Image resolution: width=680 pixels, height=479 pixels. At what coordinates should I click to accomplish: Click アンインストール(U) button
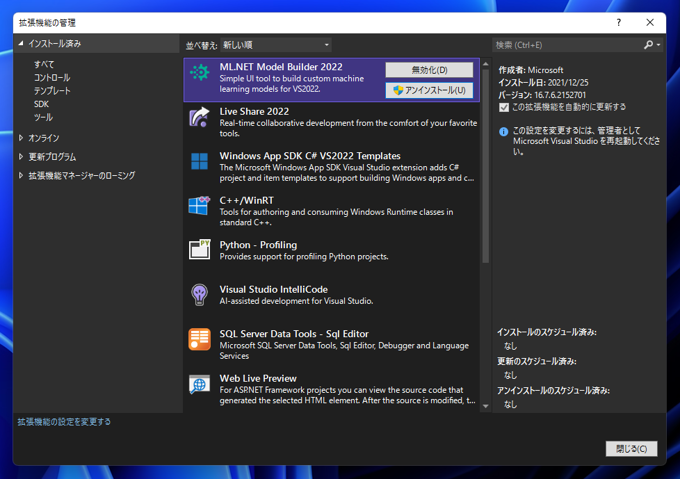pyautogui.click(x=429, y=90)
